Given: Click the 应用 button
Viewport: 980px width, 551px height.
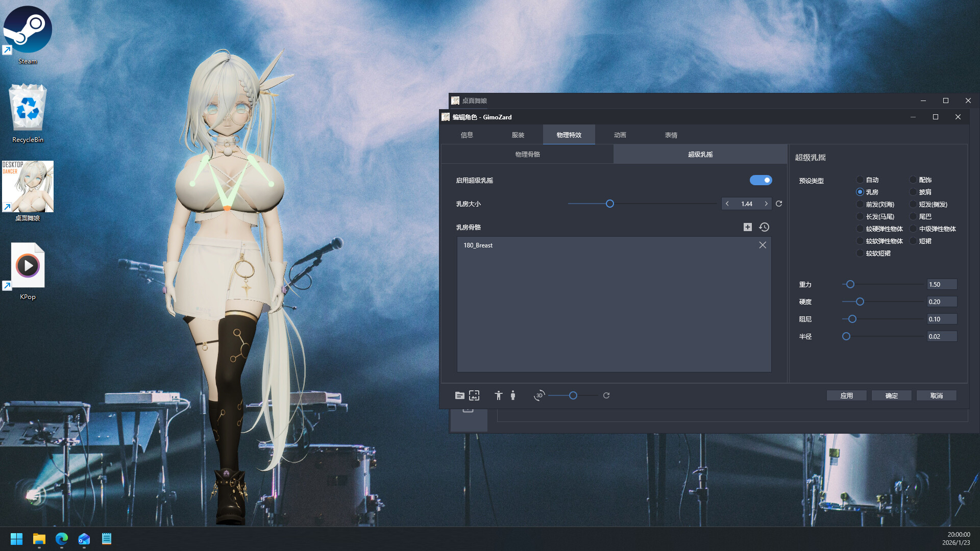Looking at the screenshot, I should pyautogui.click(x=846, y=395).
